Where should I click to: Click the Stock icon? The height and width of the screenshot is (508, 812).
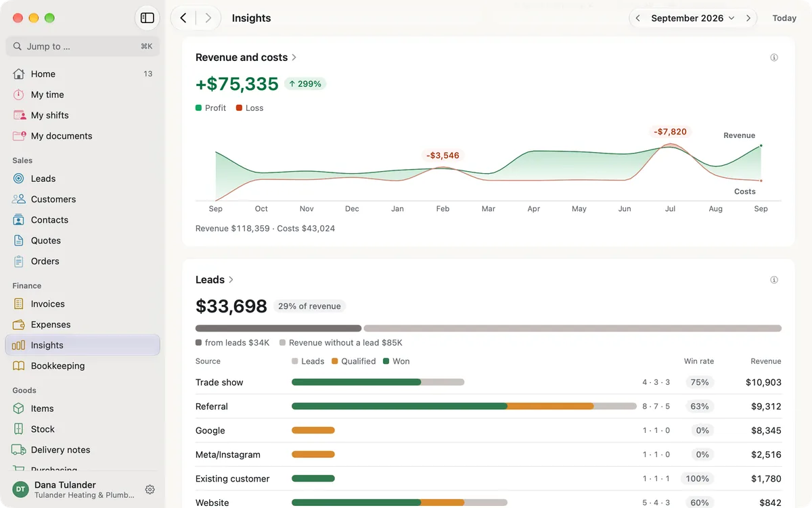(x=19, y=429)
